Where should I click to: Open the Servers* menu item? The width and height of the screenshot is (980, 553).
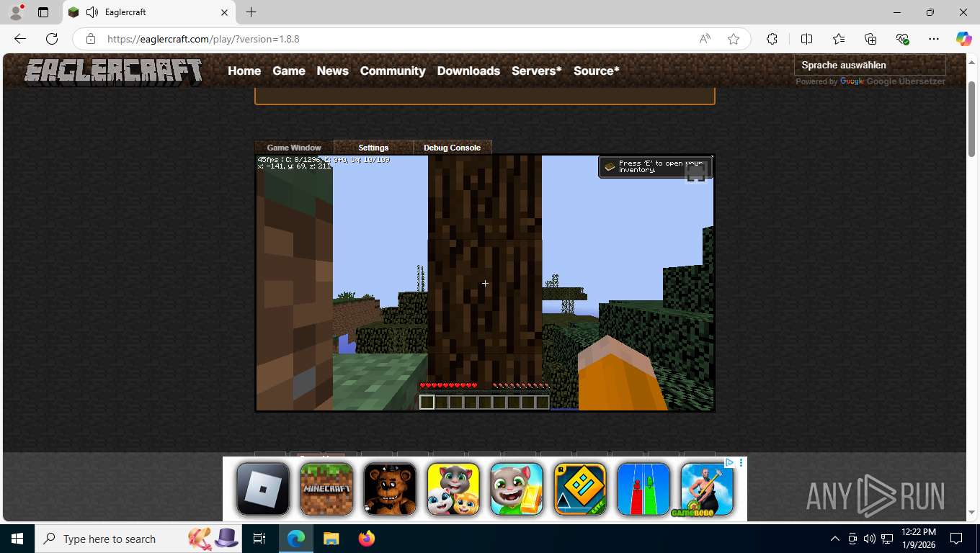pyautogui.click(x=537, y=71)
